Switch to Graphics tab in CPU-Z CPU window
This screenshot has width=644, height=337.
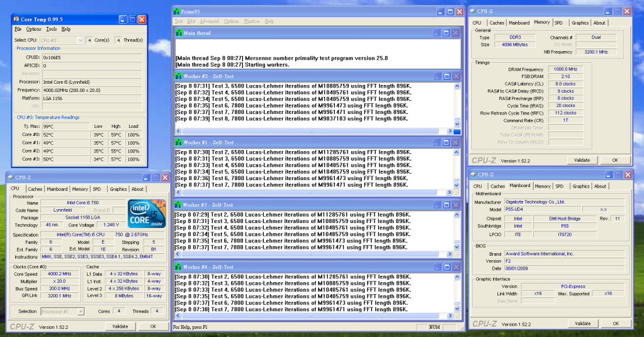point(118,189)
